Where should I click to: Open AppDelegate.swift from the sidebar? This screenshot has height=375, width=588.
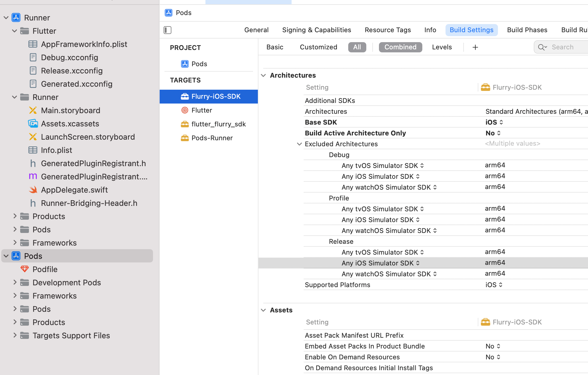point(74,190)
